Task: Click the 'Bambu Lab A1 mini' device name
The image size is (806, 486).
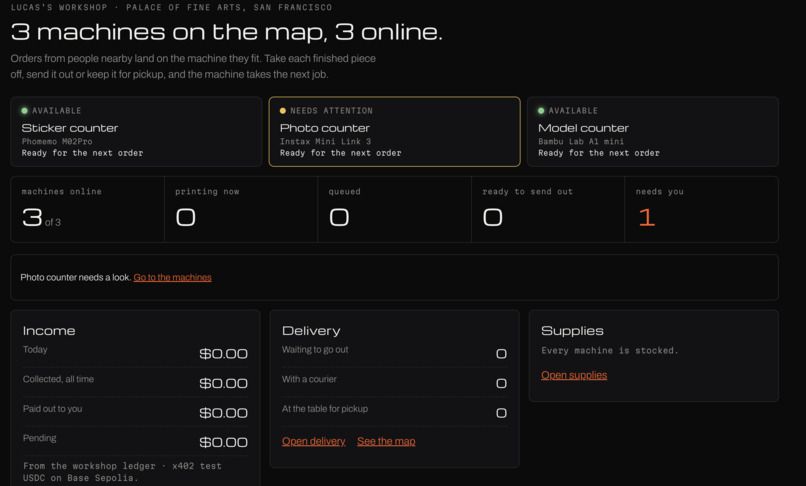Action: (581, 141)
